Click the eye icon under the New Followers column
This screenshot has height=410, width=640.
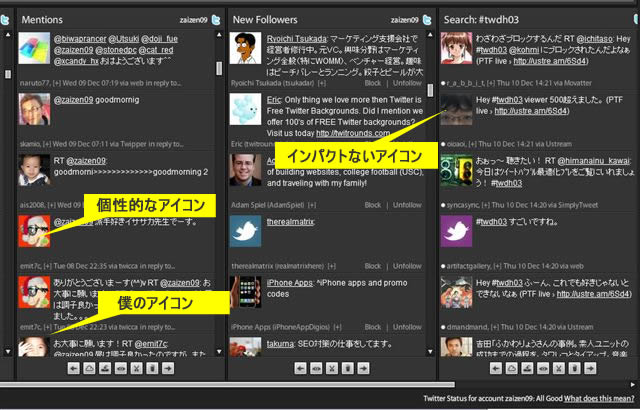tap(316, 368)
